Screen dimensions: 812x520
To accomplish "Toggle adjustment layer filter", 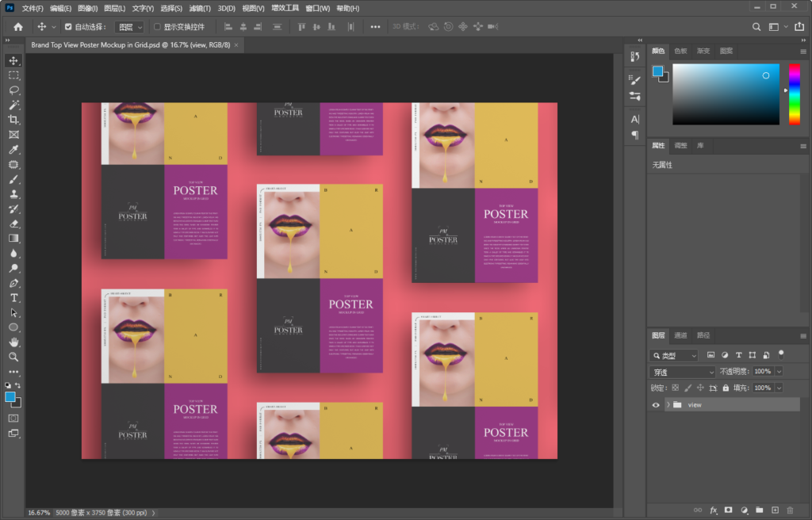I will 725,355.
